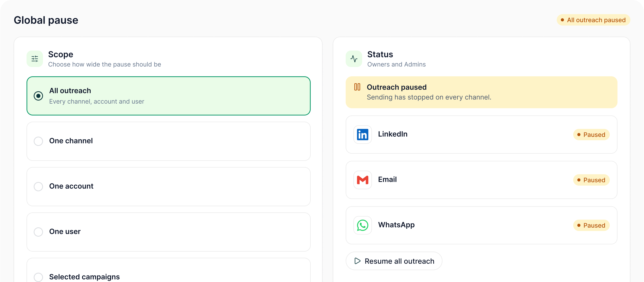Click the Global pause heading
This screenshot has width=644, height=282.
pyautogui.click(x=46, y=20)
